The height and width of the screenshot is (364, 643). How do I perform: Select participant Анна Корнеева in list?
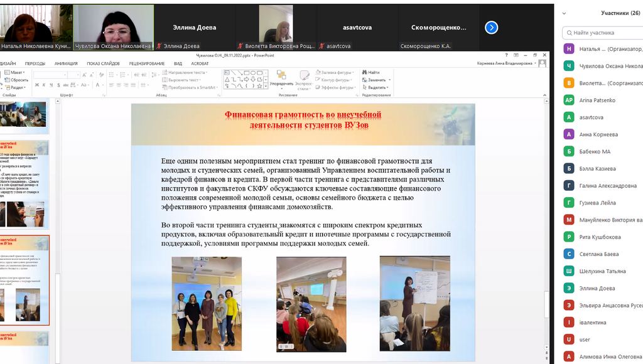pyautogui.click(x=602, y=134)
